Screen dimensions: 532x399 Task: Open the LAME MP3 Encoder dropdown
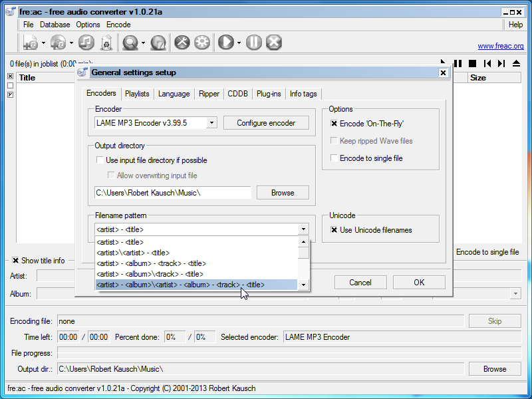coord(211,123)
